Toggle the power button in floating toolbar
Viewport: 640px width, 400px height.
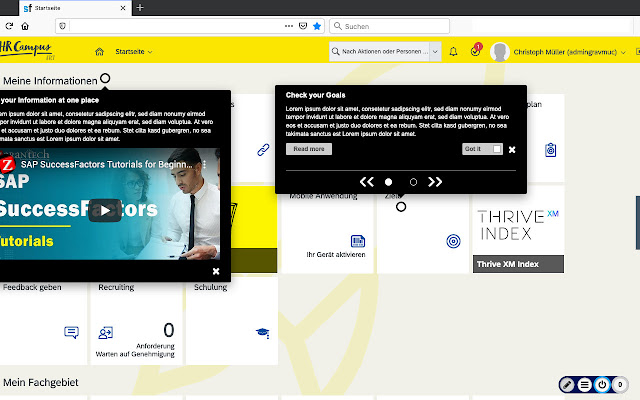[x=602, y=384]
